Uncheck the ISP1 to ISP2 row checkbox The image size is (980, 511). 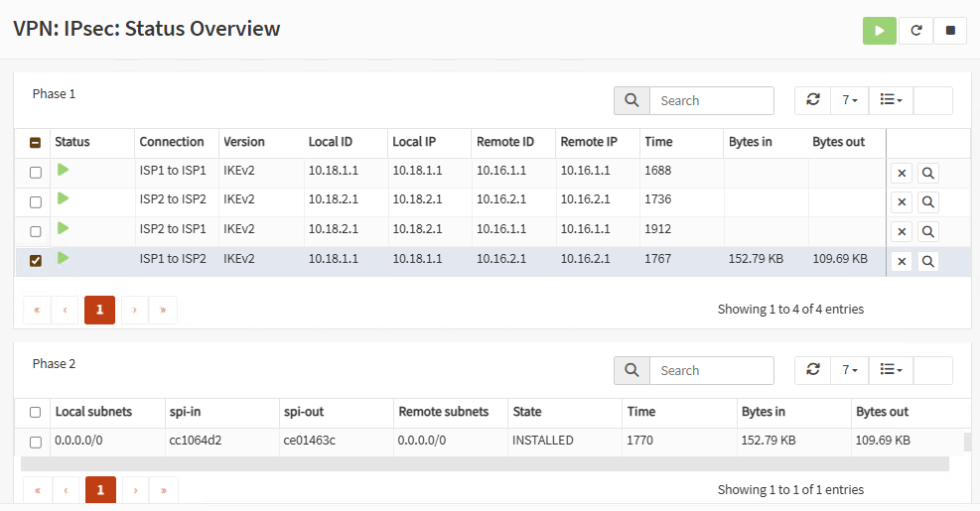pos(36,261)
